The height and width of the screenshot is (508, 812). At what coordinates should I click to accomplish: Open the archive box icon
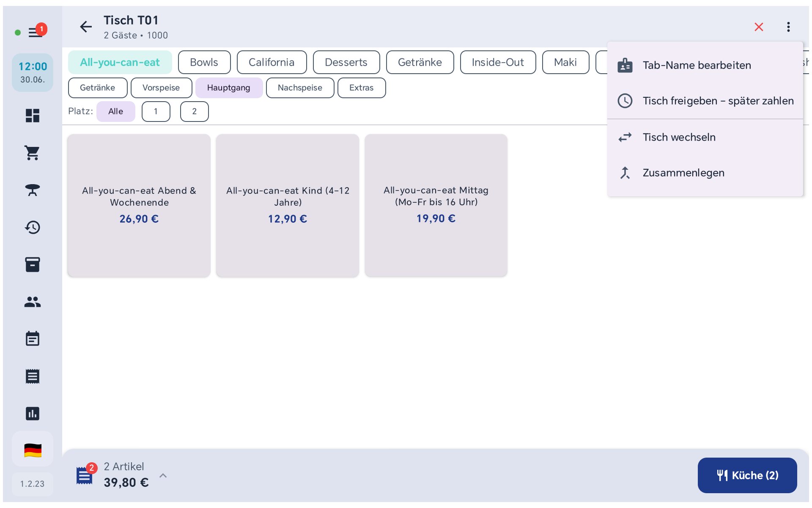coord(33,265)
